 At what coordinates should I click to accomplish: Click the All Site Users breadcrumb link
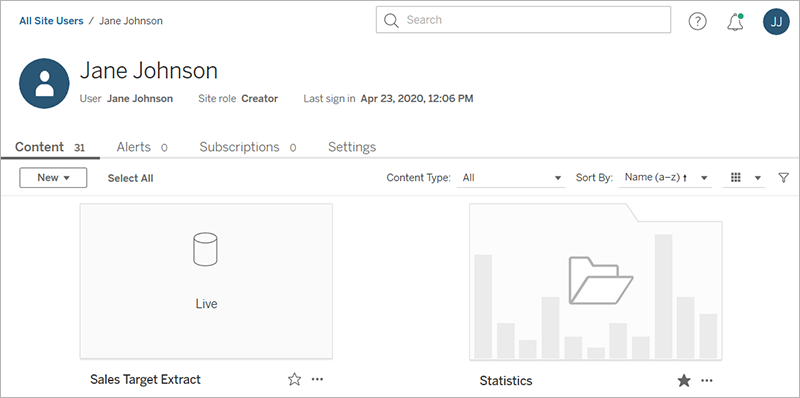click(51, 21)
